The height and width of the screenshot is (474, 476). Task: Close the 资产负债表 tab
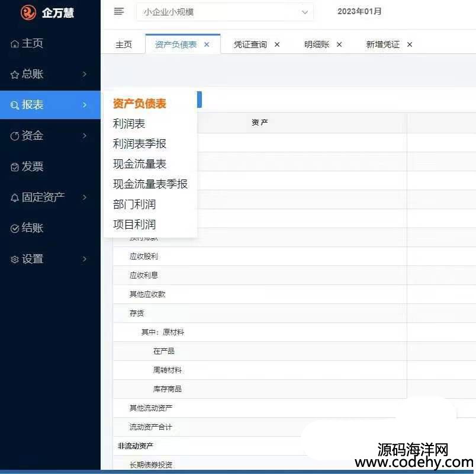click(207, 44)
